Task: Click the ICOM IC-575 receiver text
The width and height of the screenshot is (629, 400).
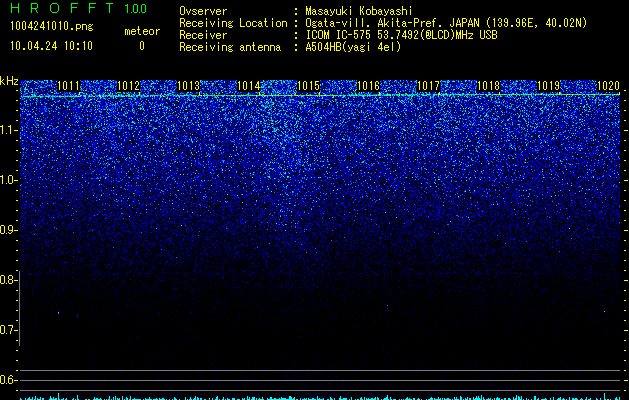Action: (401, 35)
